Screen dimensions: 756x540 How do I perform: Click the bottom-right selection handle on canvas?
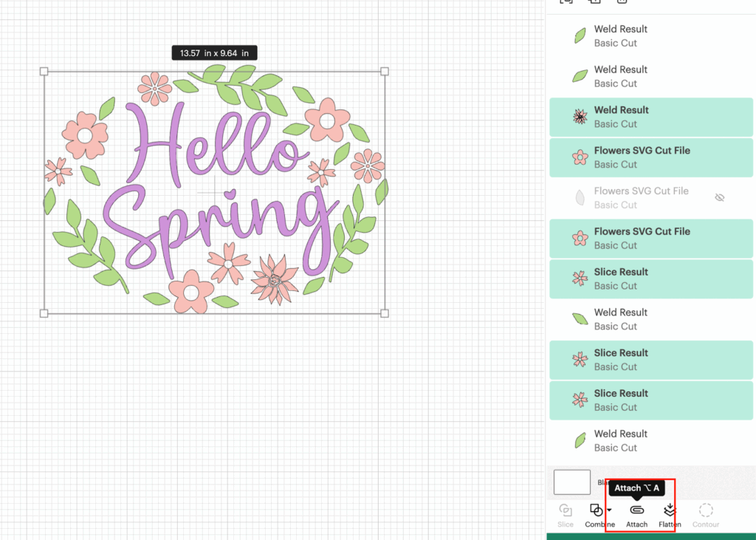click(x=385, y=313)
